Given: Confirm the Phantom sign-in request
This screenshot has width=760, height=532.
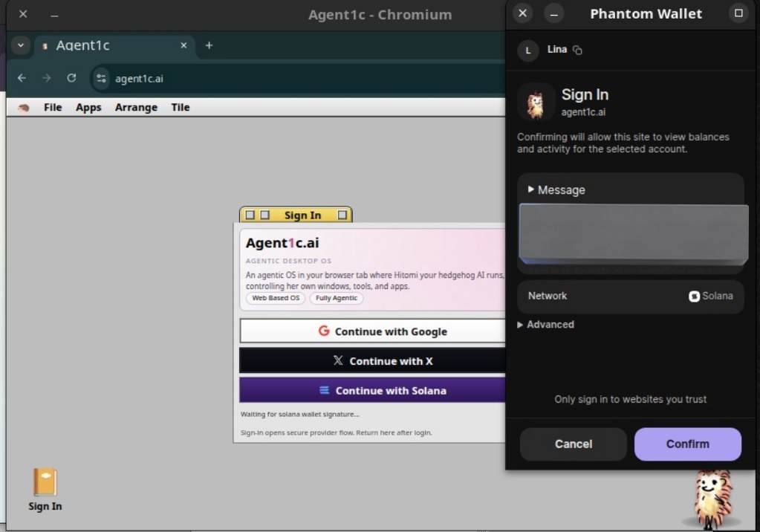Looking at the screenshot, I should 688,444.
